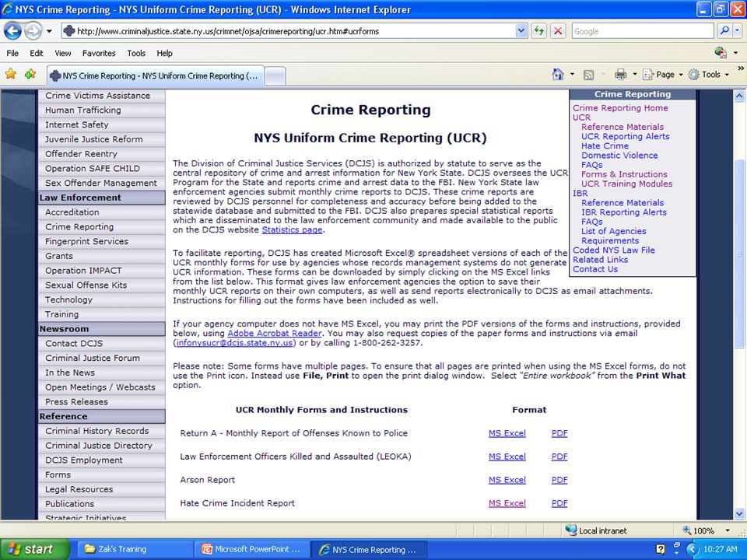The image size is (747, 560).
Task: Click the page scrollbar up arrow
Action: [x=739, y=96]
